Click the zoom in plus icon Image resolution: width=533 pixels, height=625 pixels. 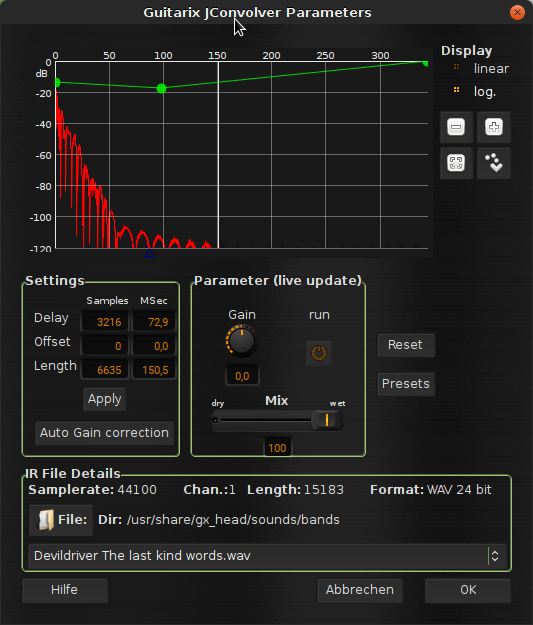[x=494, y=127]
